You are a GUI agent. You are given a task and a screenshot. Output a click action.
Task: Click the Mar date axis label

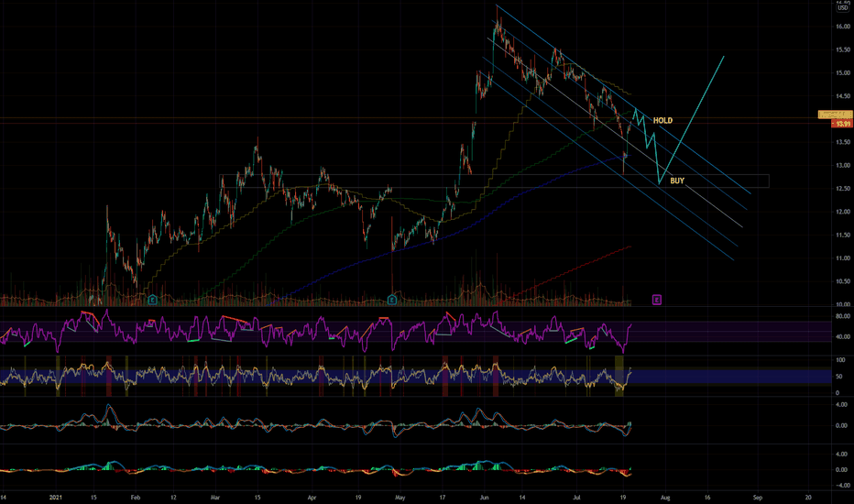pyautogui.click(x=215, y=497)
